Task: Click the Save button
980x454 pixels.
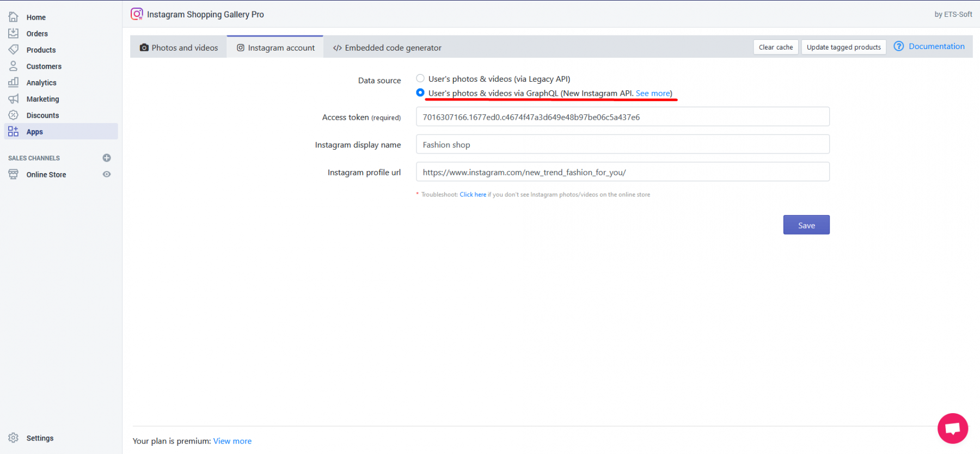Action: click(806, 225)
